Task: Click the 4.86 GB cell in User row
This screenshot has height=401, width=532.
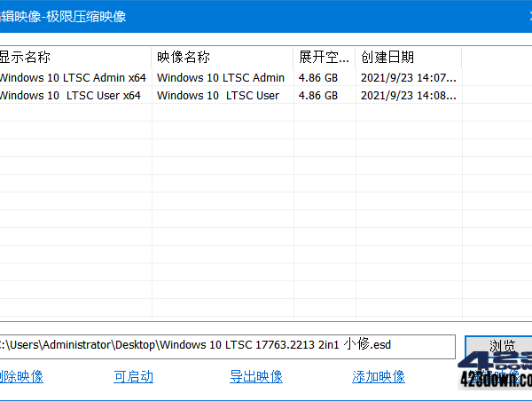Action: 318,96
